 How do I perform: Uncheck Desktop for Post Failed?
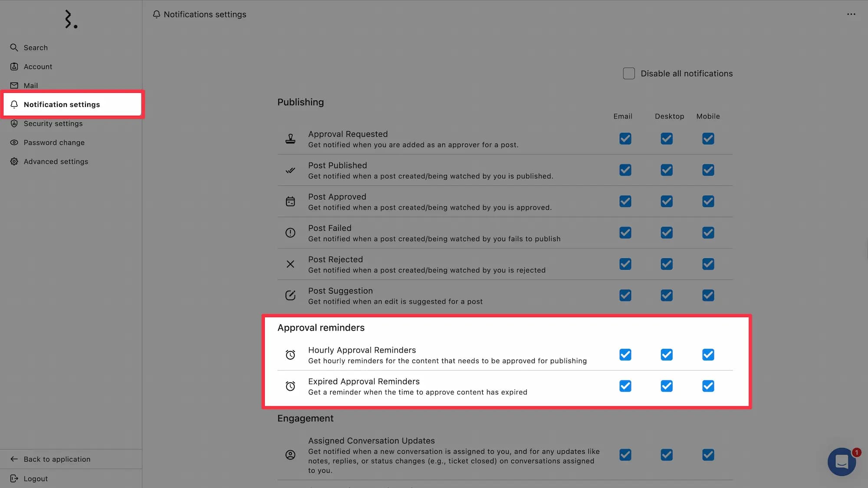click(x=667, y=233)
